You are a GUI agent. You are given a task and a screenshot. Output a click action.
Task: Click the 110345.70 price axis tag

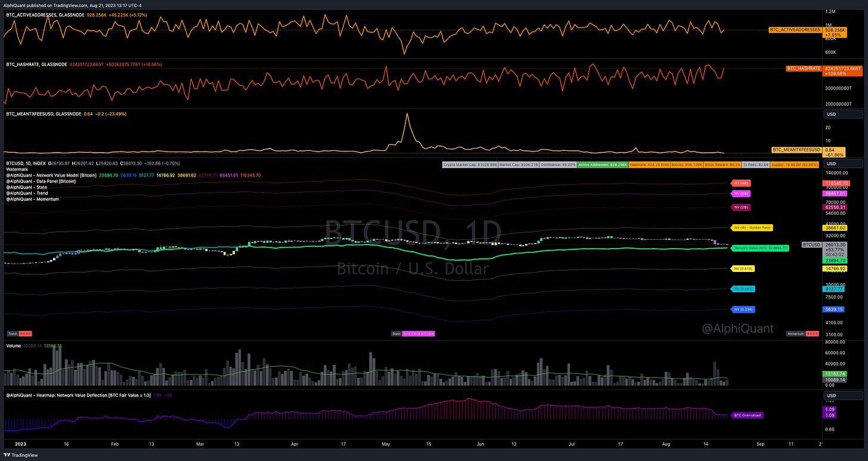[x=837, y=182]
